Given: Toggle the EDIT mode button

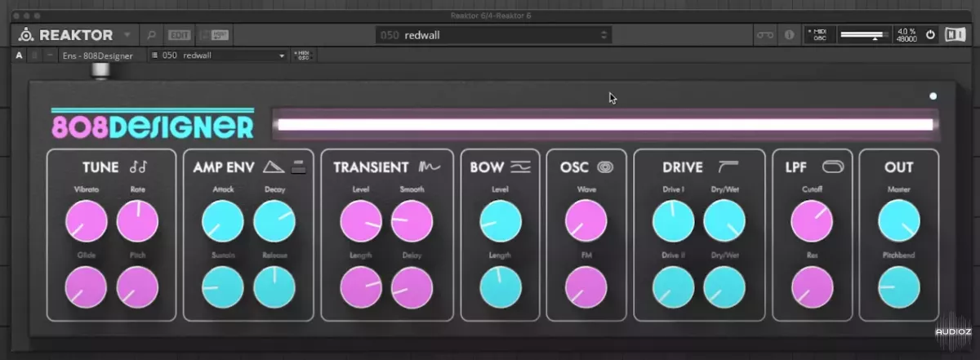Looking at the screenshot, I should 178,35.
